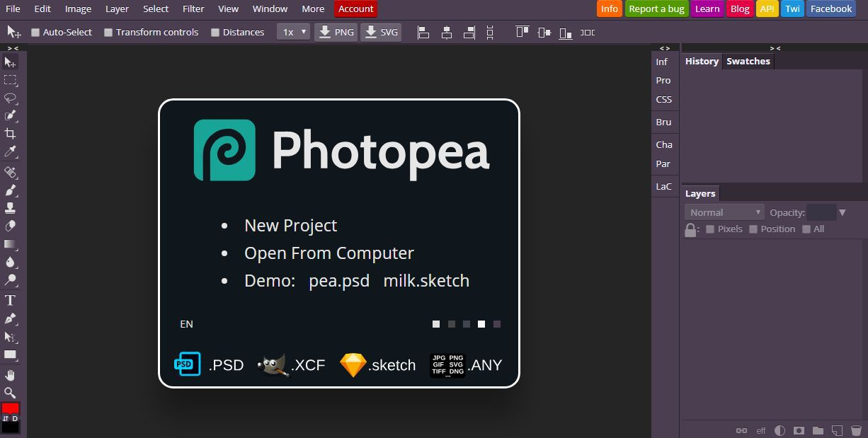The width and height of the screenshot is (868, 438).
Task: Align left edges in options bar
Action: pos(423,33)
